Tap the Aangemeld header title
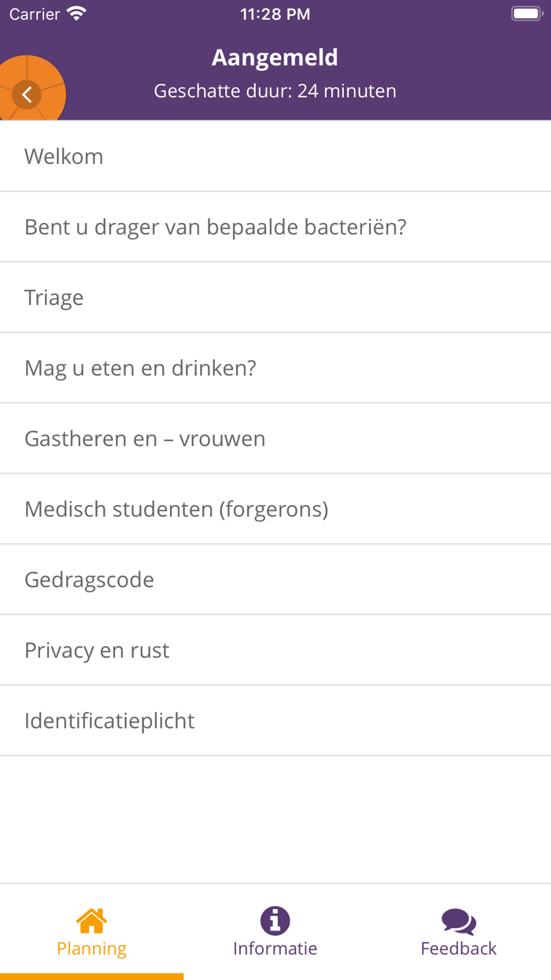 [275, 57]
